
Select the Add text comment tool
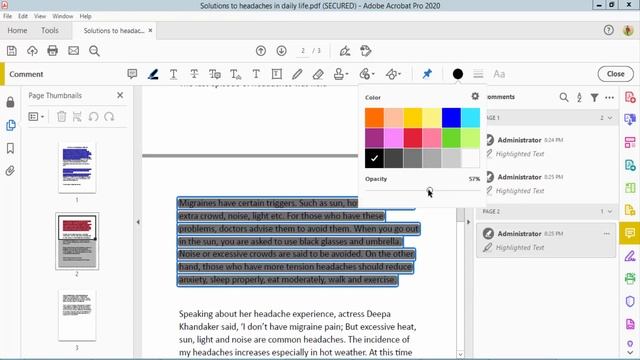click(256, 74)
